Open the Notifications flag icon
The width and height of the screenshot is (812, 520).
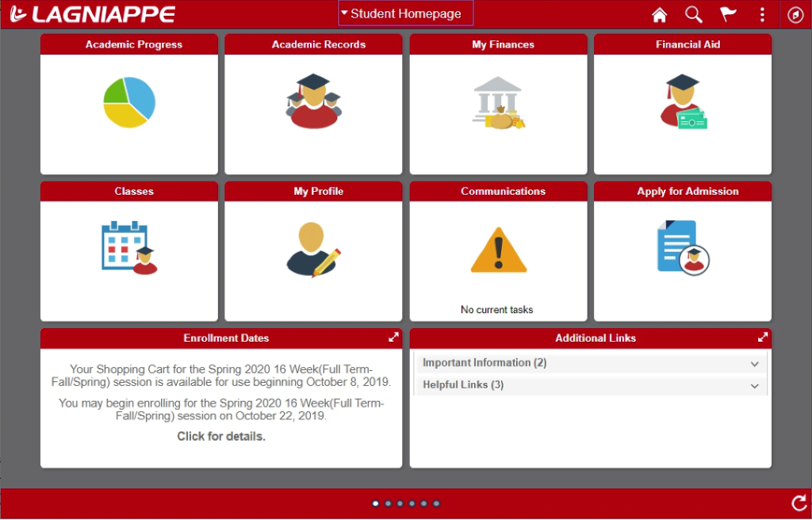[x=728, y=15]
